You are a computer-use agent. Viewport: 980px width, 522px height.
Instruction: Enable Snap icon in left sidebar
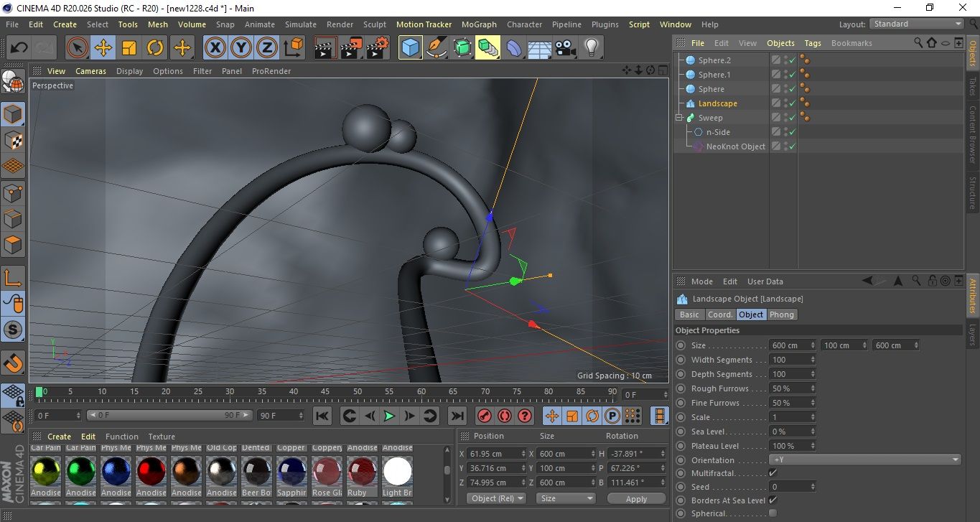click(13, 362)
